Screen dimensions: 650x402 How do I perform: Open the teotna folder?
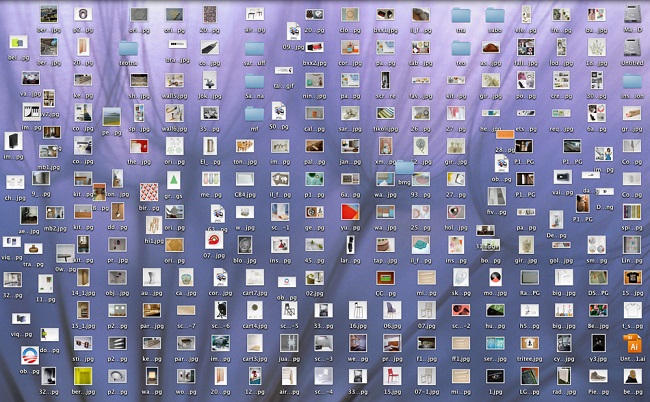tap(129, 48)
